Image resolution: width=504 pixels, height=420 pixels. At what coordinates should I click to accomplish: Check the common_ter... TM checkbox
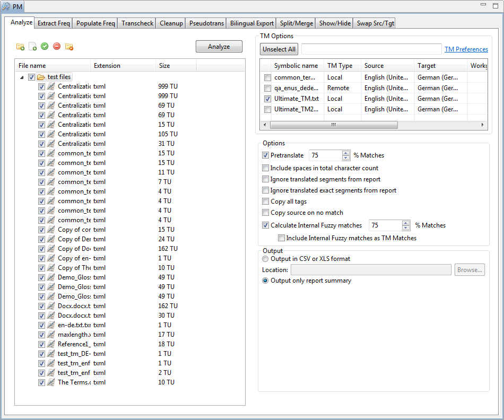267,78
